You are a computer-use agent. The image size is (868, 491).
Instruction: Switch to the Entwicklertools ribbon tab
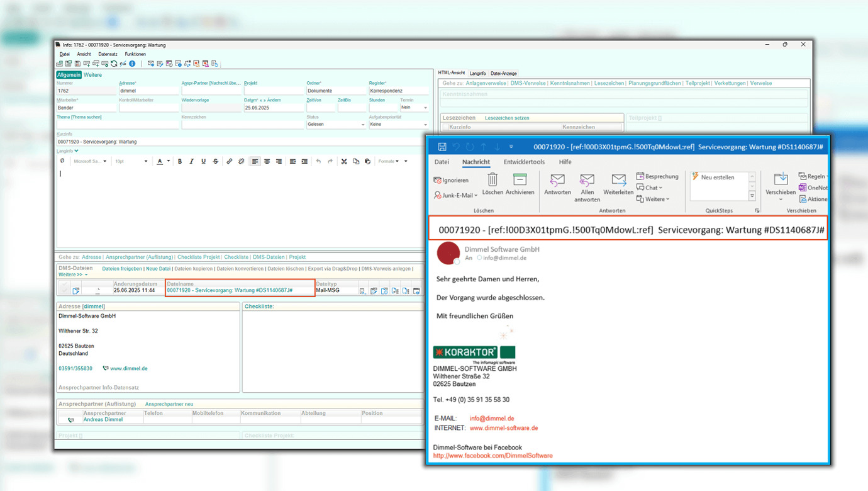click(524, 162)
